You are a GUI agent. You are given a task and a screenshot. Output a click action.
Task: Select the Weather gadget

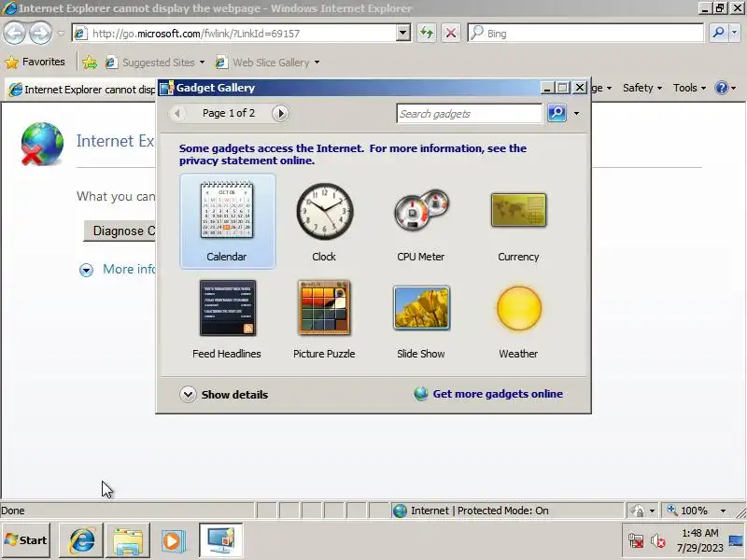click(518, 319)
